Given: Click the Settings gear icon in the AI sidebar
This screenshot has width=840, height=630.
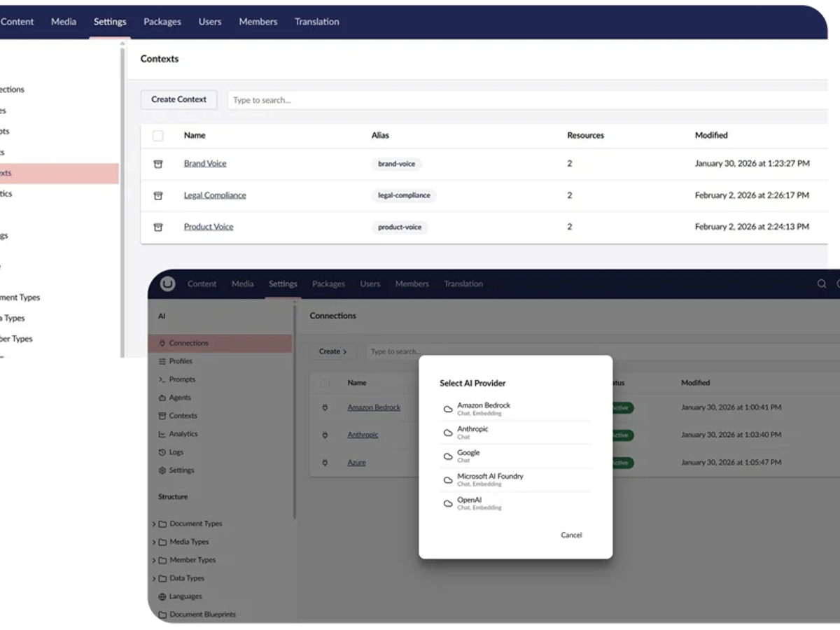Looking at the screenshot, I should click(x=162, y=470).
